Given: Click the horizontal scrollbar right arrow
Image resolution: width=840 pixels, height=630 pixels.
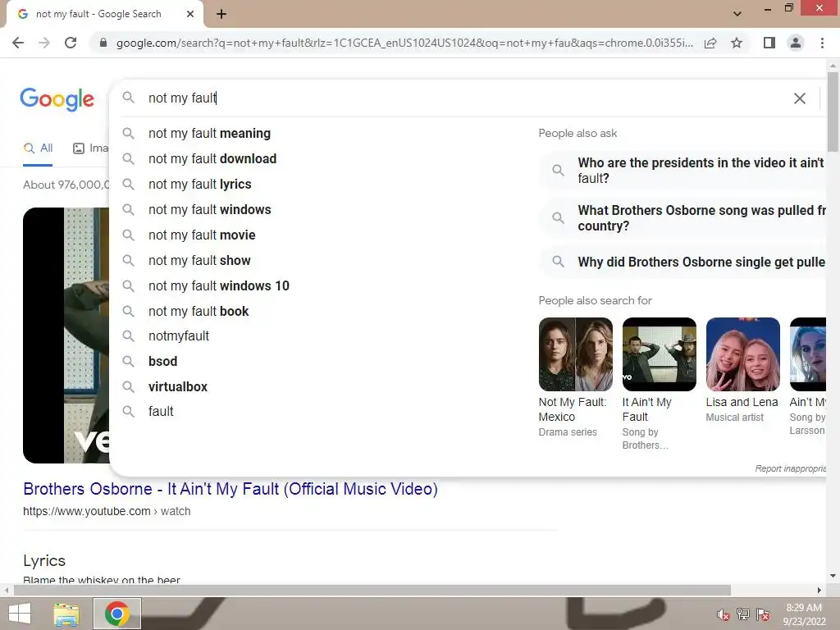Looking at the screenshot, I should 819,591.
